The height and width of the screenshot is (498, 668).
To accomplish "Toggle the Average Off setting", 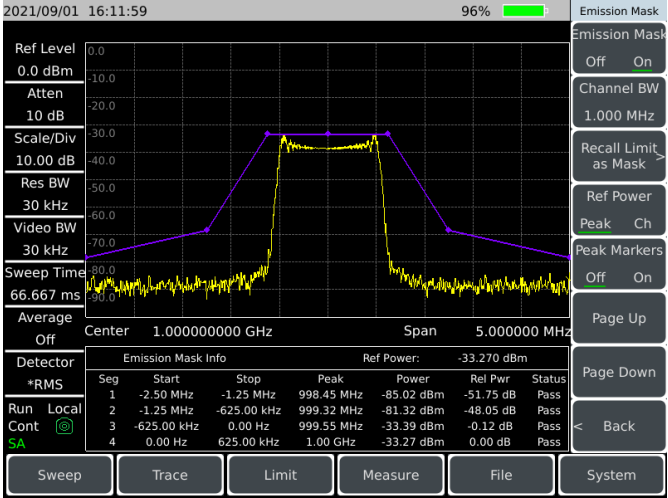I will coord(45,328).
